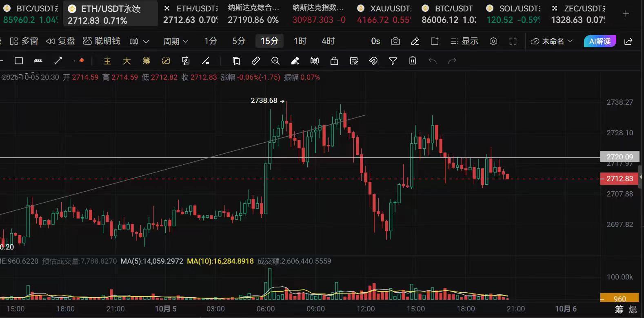Expand the 未命名 layout dropdown
Viewport: 644px width, 318px height.
552,41
